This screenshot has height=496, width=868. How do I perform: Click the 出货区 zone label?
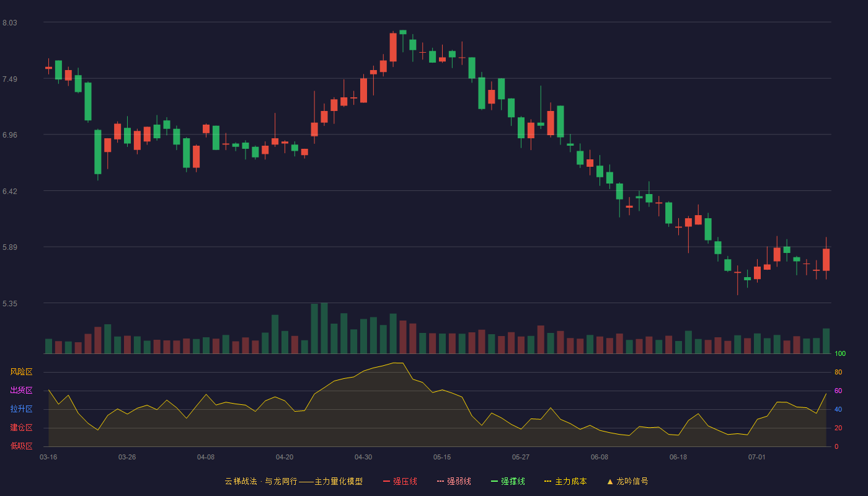21,391
